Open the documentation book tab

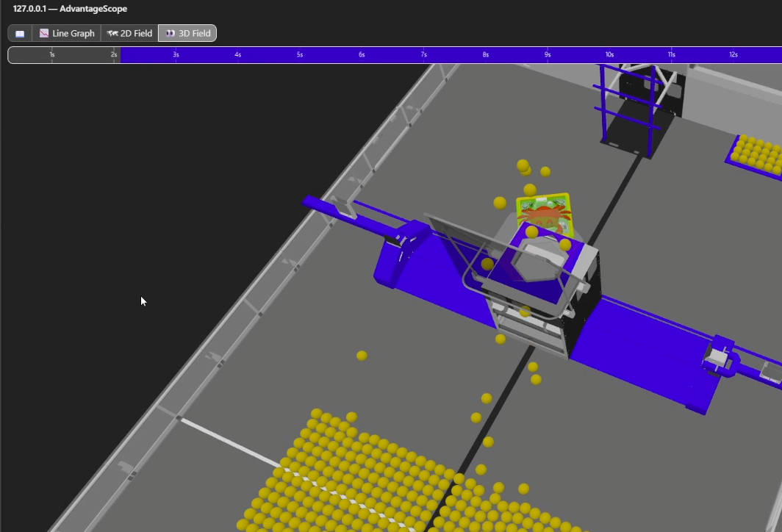point(20,33)
